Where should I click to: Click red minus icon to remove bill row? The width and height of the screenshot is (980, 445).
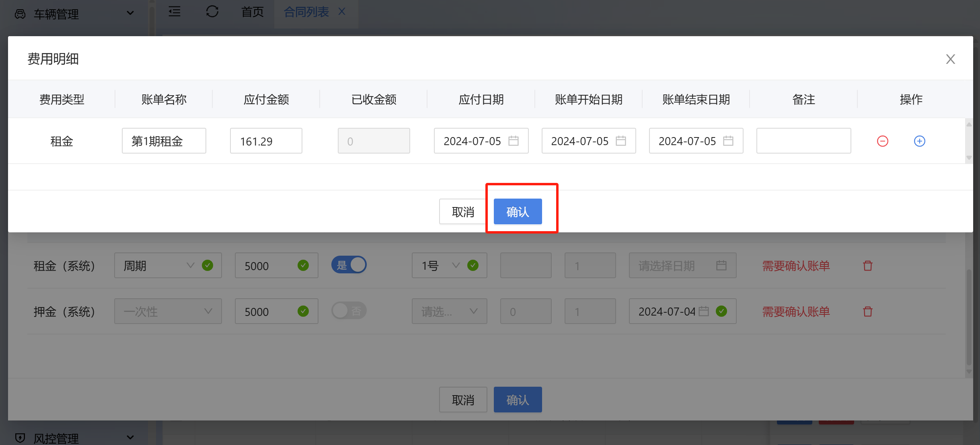[882, 141]
